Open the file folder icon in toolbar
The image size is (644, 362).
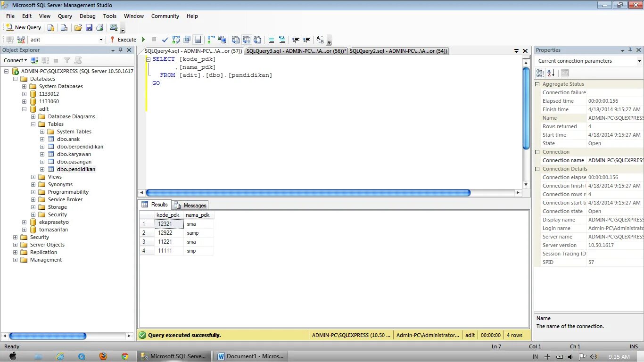tap(78, 27)
